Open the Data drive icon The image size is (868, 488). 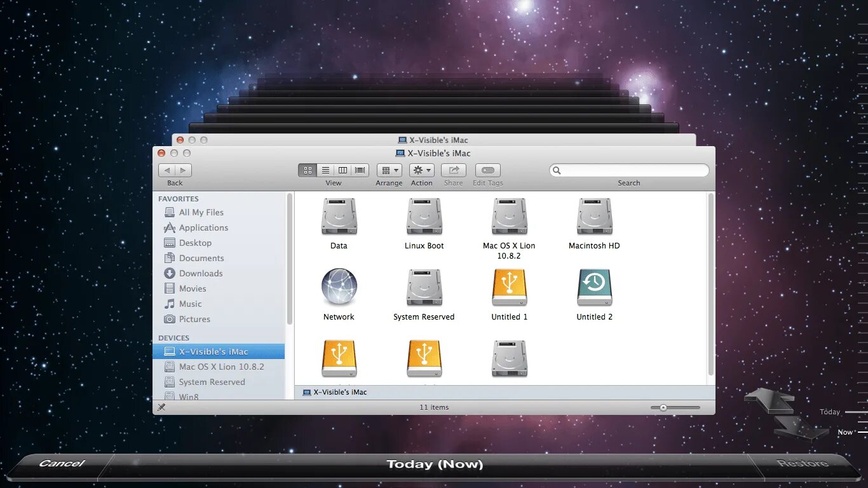pyautogui.click(x=339, y=217)
